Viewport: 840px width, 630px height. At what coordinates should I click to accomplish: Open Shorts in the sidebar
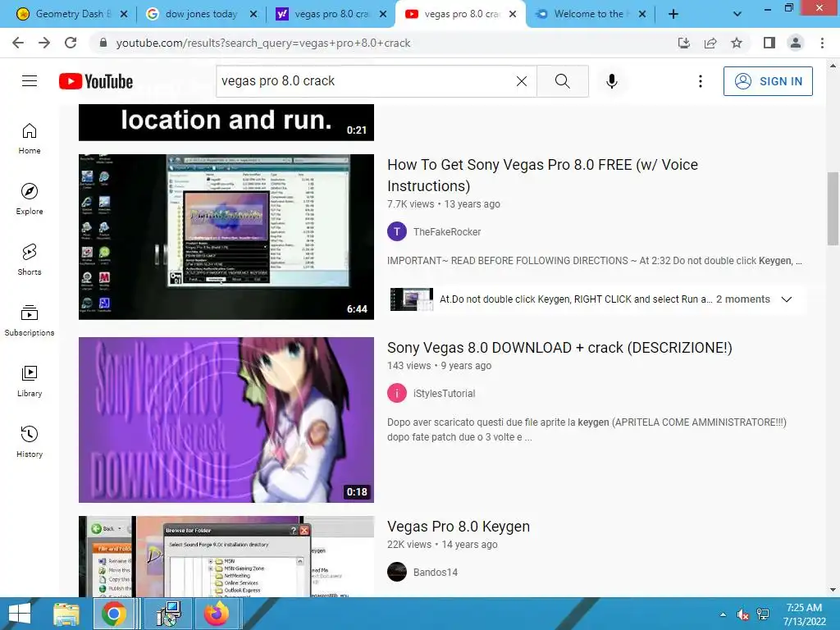point(30,260)
